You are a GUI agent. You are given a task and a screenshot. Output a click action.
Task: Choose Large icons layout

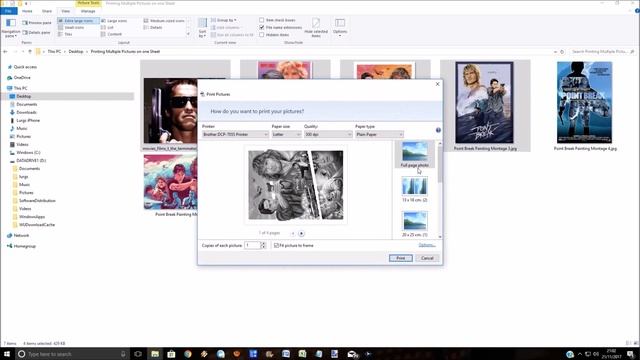[x=114, y=20]
